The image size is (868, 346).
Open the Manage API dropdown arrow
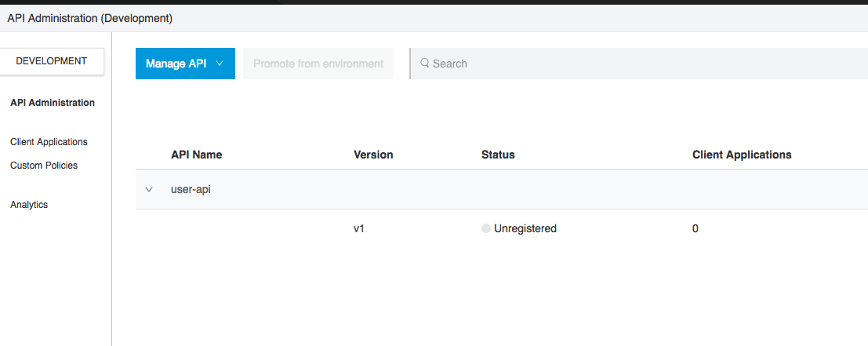pos(220,64)
